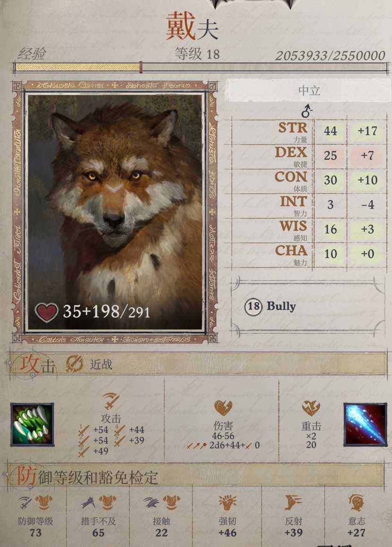Click the 中立 alignment label
This screenshot has width=392, height=547.
[x=309, y=90]
